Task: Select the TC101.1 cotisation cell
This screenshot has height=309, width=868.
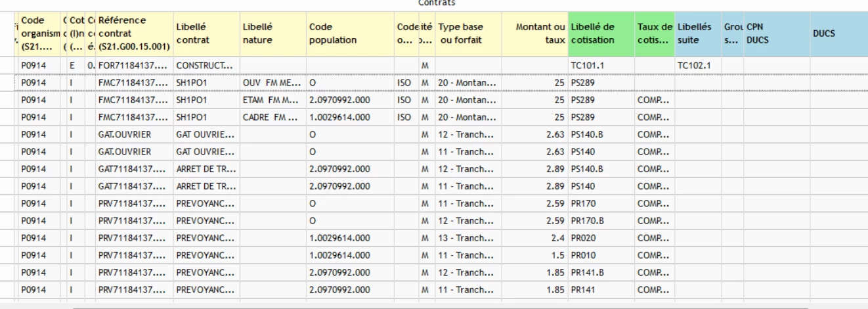Action: pos(601,66)
